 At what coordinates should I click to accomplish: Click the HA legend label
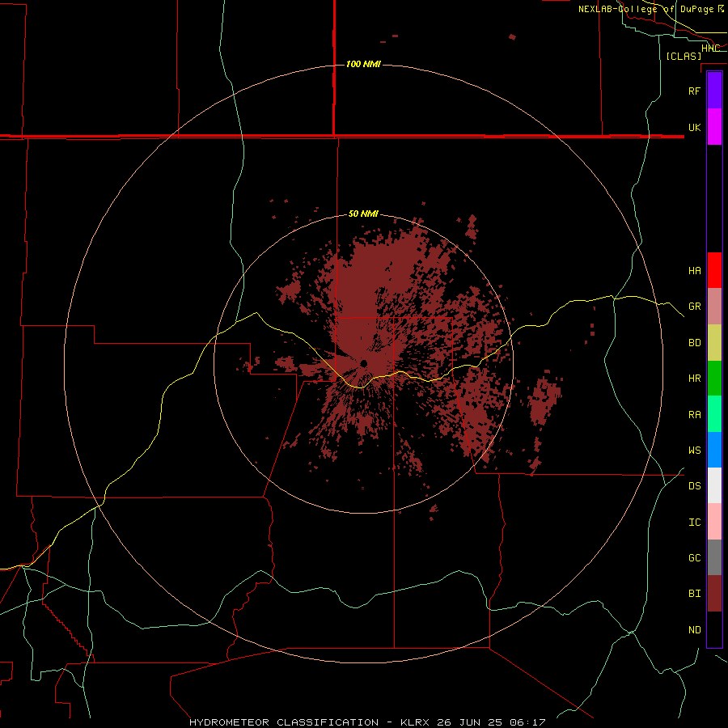tap(694, 271)
